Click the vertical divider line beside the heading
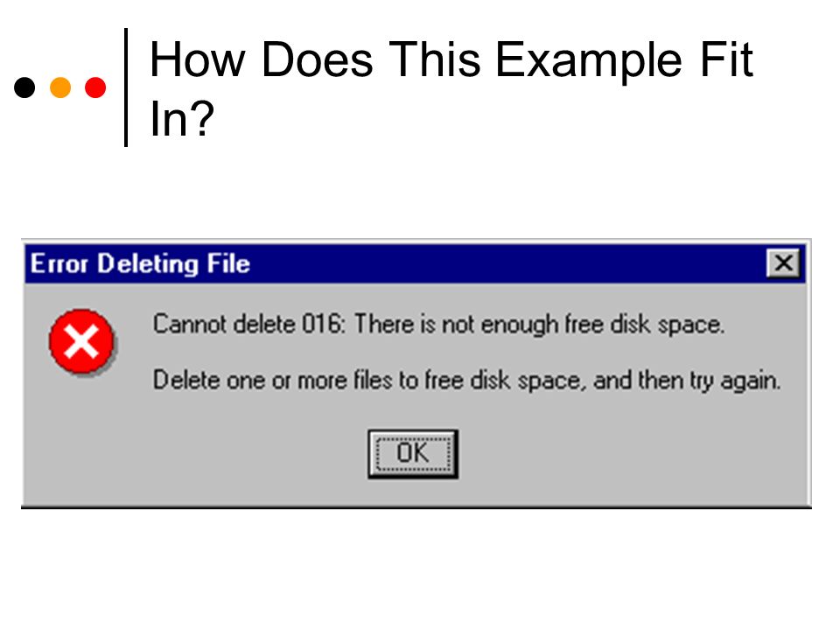This screenshot has height=630, width=840. [x=126, y=87]
